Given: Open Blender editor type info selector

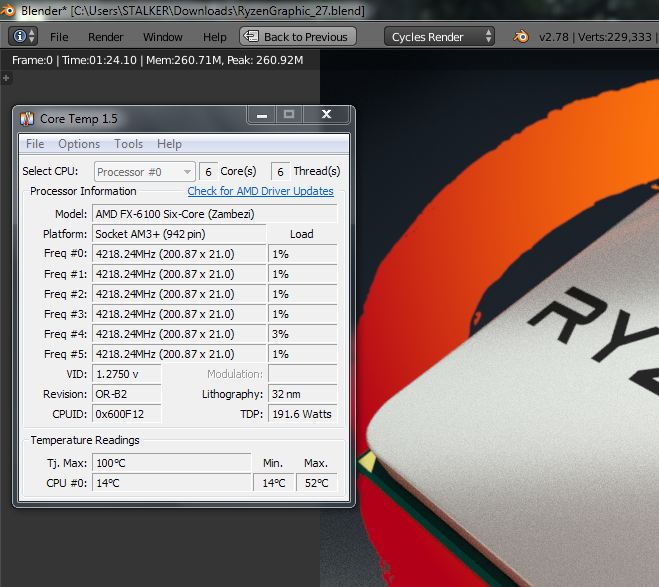Looking at the screenshot, I should coord(23,37).
